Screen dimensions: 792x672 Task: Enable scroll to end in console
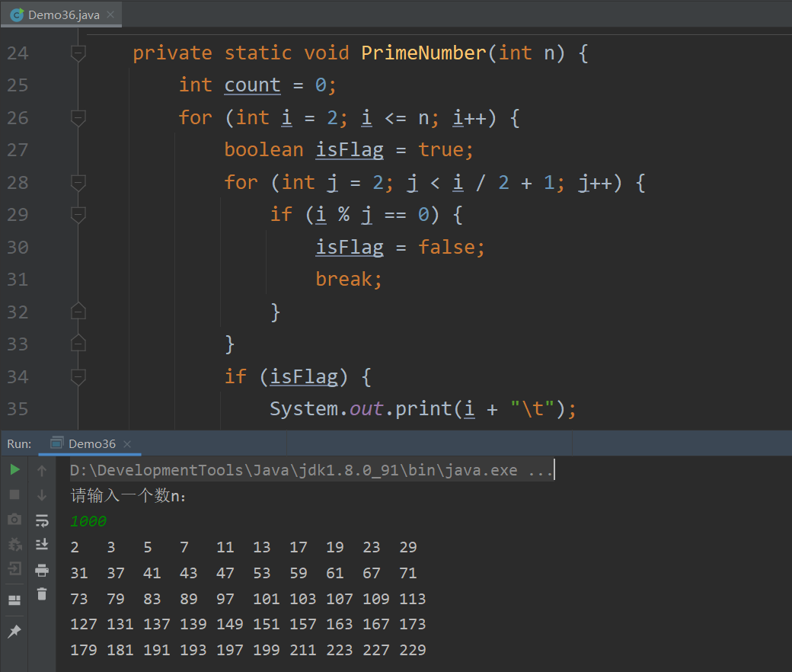[x=42, y=544]
